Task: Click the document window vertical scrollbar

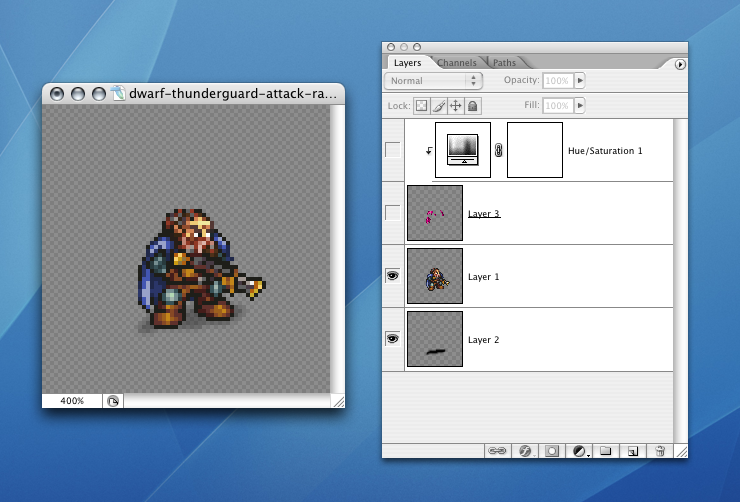Action: (x=337, y=249)
